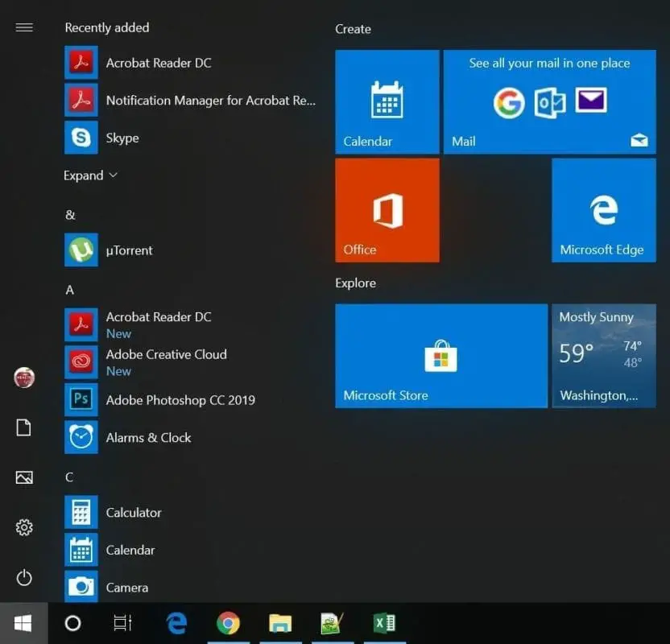The height and width of the screenshot is (644, 670).
Task: Open Adobe Creative Cloud app
Action: 190,362
